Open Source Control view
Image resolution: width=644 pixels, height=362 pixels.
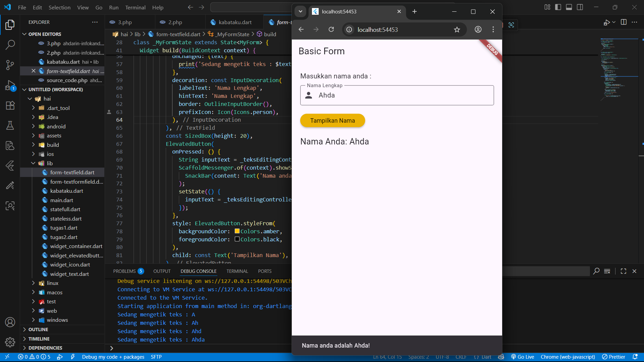[10, 65]
